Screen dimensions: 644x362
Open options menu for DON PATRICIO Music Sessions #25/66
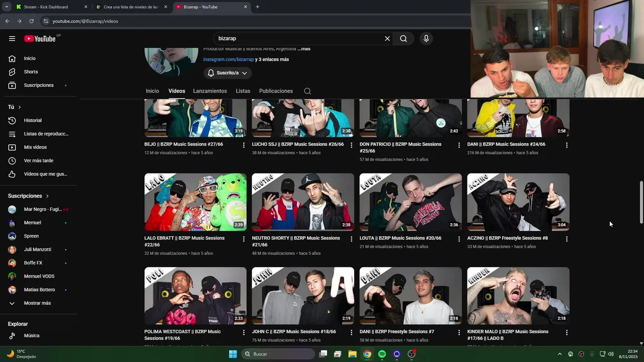click(459, 145)
